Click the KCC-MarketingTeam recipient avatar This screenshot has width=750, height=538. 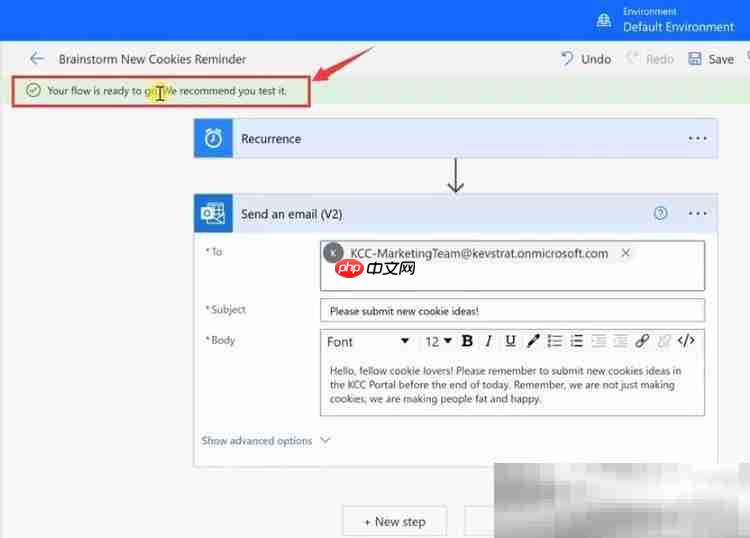[333, 253]
